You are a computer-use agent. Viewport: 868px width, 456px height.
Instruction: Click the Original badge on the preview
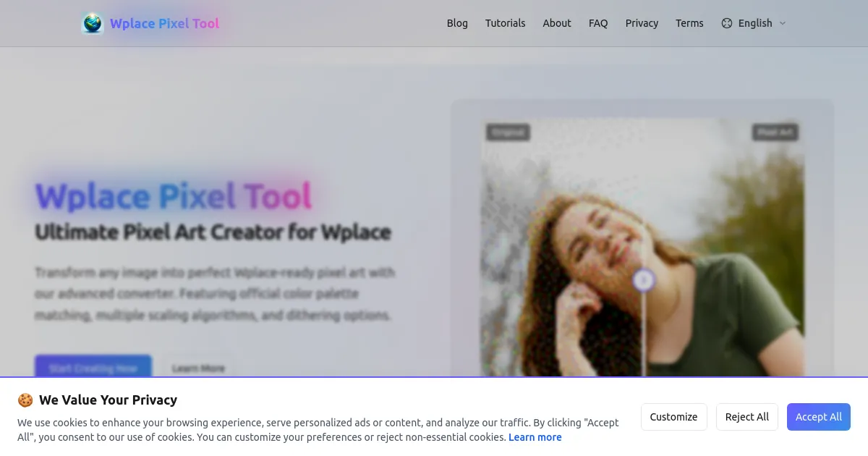point(508,132)
